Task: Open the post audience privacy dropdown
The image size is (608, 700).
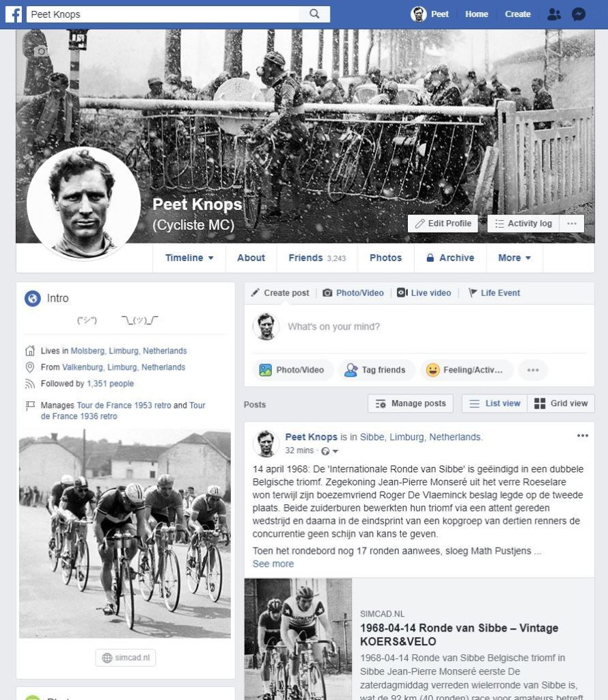Action: click(330, 451)
